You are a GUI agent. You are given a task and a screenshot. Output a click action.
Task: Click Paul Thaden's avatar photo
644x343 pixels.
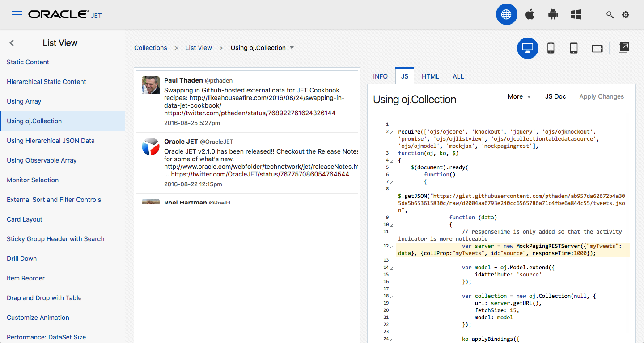[151, 85]
